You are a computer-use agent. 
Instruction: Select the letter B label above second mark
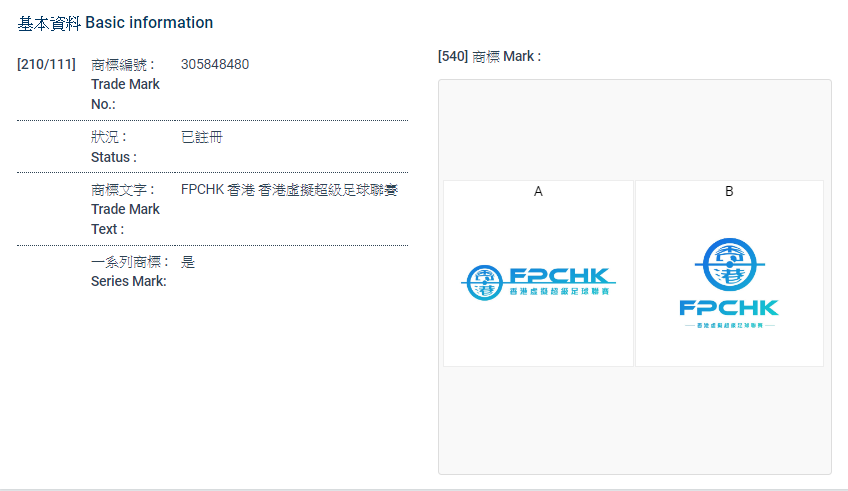click(x=729, y=191)
